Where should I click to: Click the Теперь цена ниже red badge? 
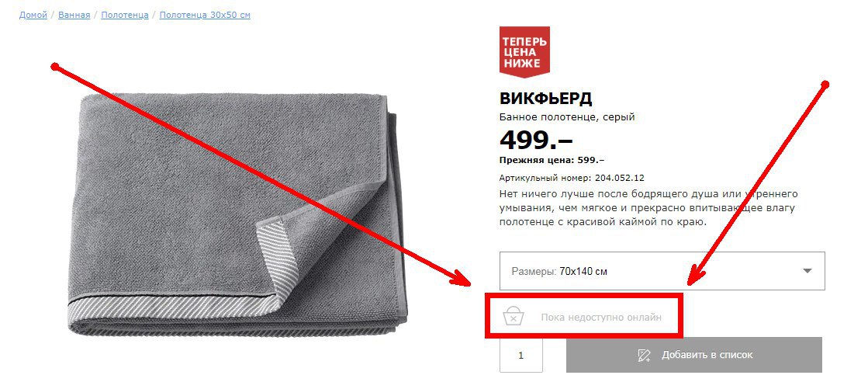click(x=524, y=51)
